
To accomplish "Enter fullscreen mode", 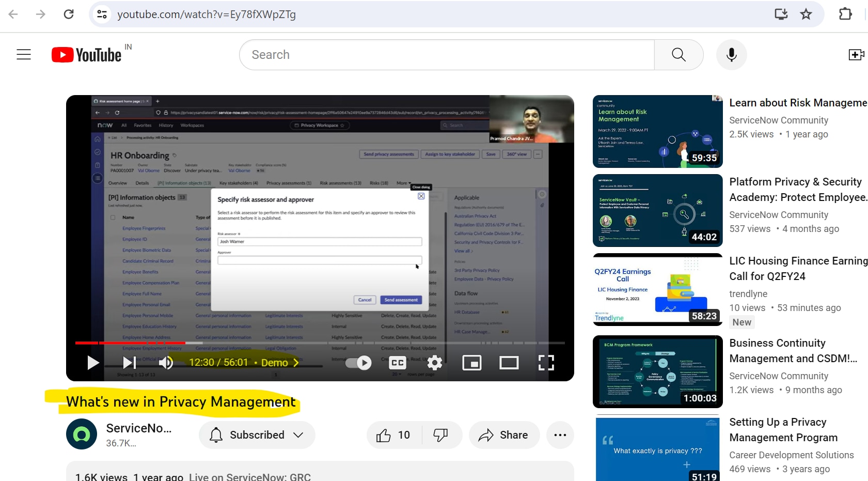I will click(545, 363).
